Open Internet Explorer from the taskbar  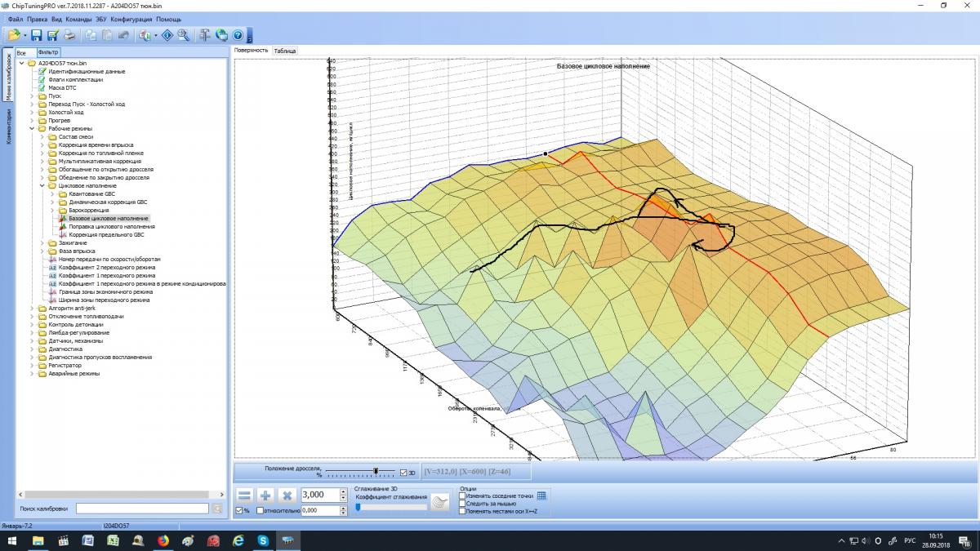[x=238, y=540]
